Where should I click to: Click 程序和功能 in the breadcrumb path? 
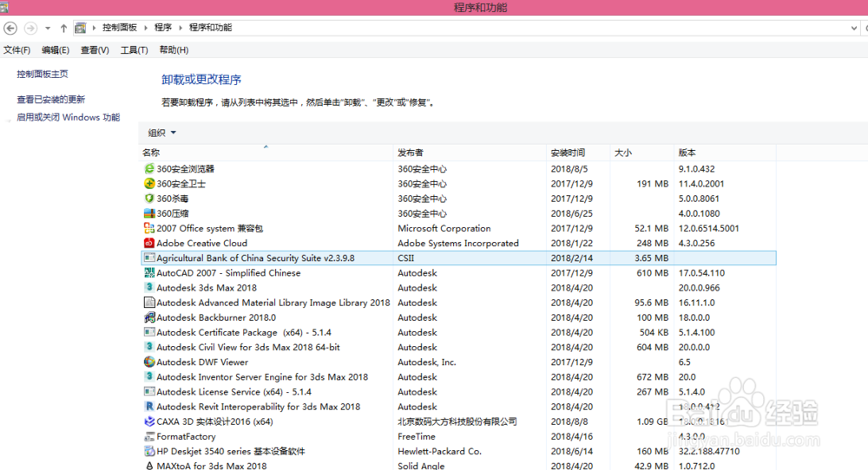click(x=210, y=28)
